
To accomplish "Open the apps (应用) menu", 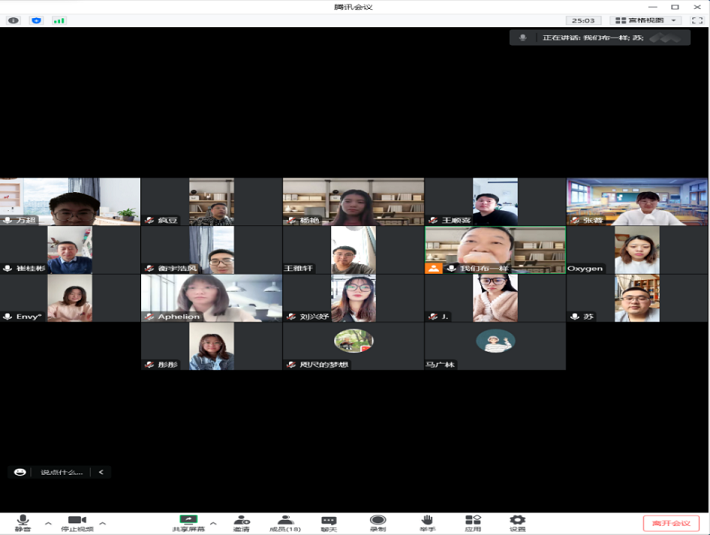I will (x=473, y=522).
